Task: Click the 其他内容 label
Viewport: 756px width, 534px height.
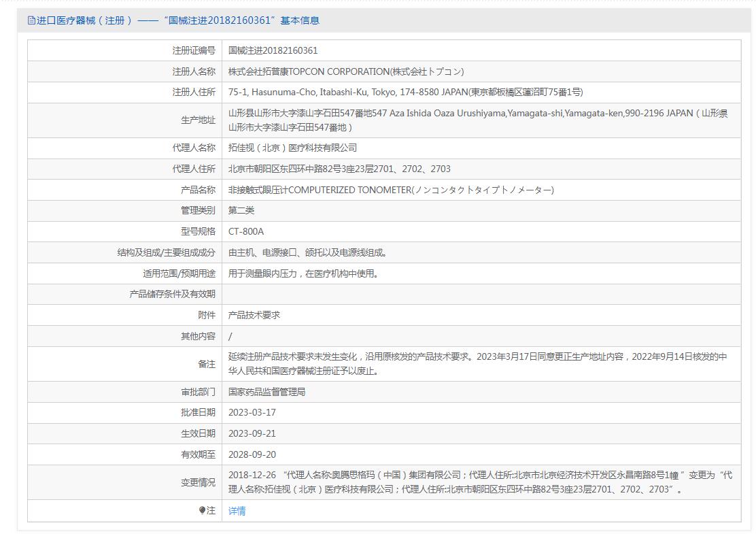Action: click(x=198, y=336)
